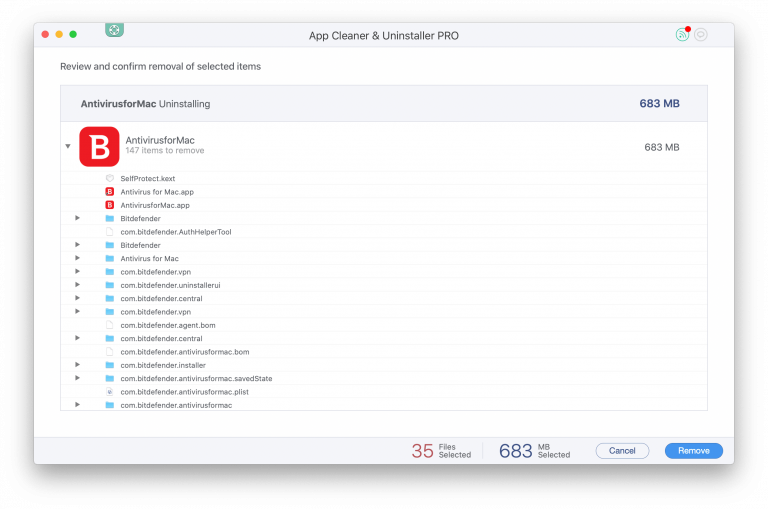Click file icon of com.bitdefender.antivirusformac.bom

click(x=110, y=352)
